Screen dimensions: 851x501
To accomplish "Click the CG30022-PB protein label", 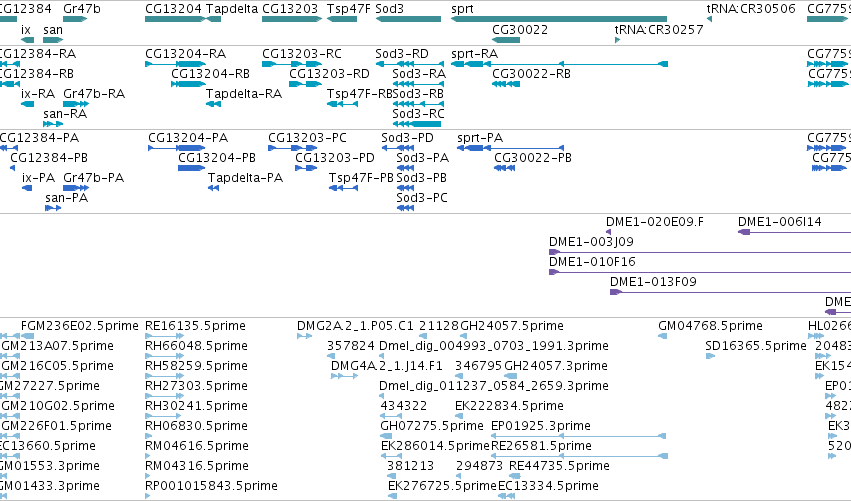I will click(533, 158).
